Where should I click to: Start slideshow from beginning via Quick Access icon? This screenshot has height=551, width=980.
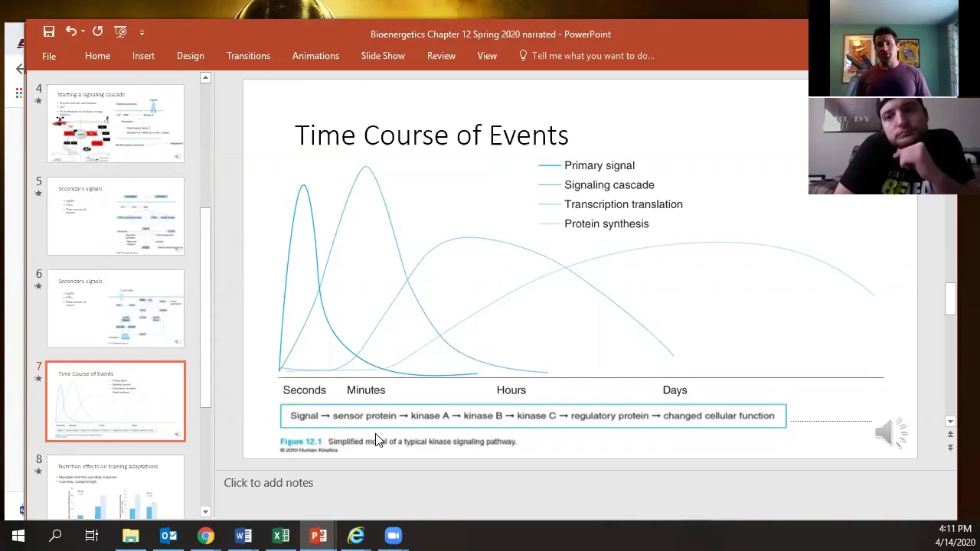(x=120, y=31)
